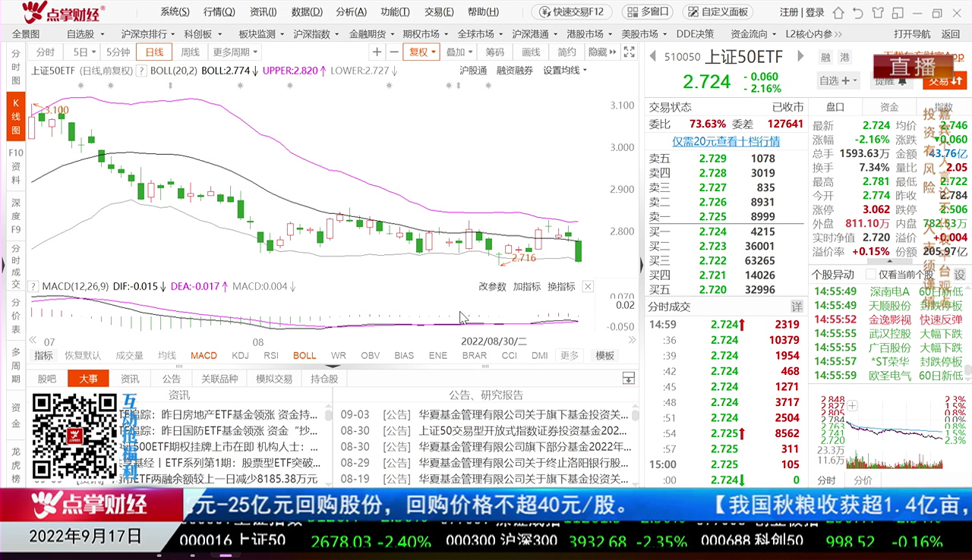Screen dimensions: 972x560
Task: Click the 融 margin trading badge
Action: point(825,58)
